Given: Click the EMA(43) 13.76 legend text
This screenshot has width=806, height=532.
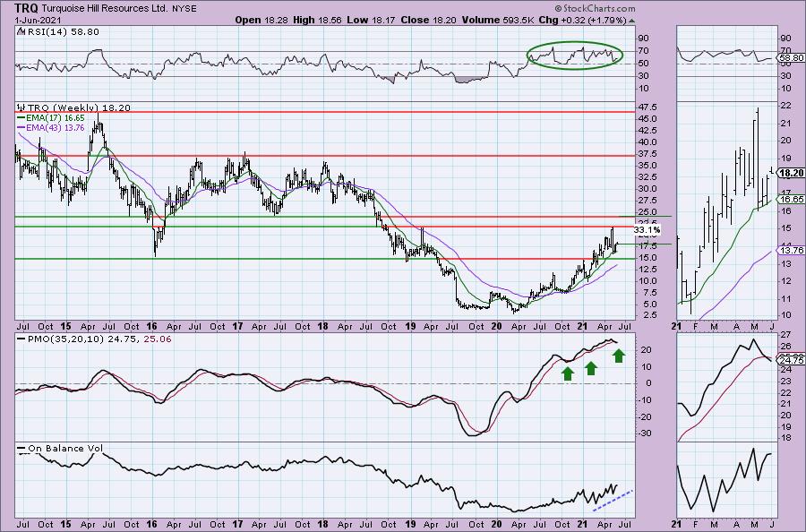Looking at the screenshot, I should click(x=55, y=127).
